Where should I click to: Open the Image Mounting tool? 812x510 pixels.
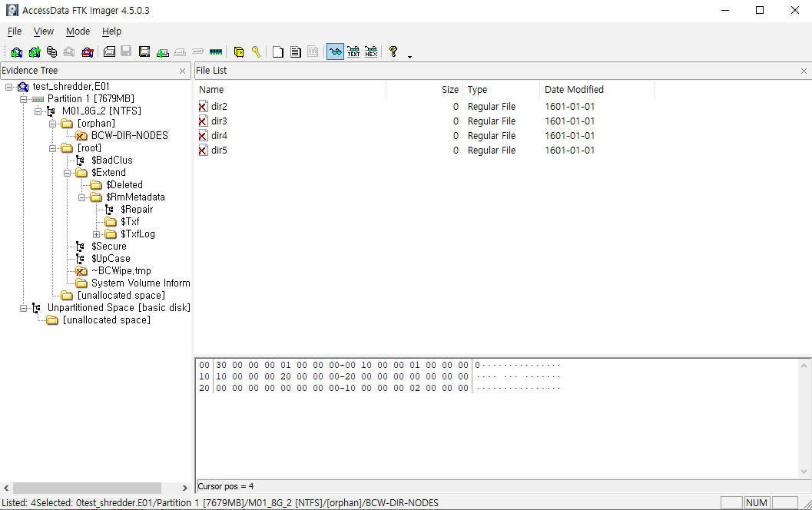pos(51,51)
